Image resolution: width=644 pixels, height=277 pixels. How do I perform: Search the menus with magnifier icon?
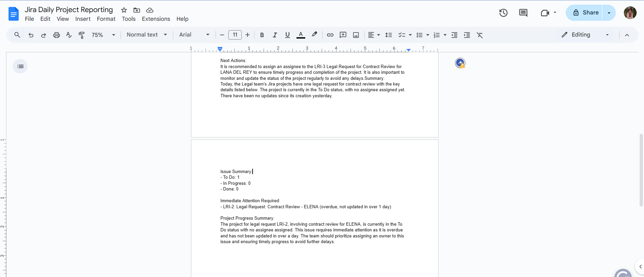tap(17, 35)
